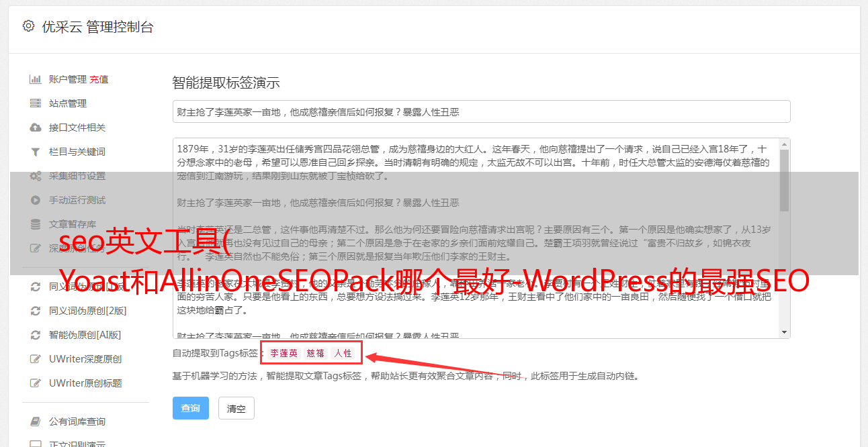Go to UWriter深度原创 page

coord(85,359)
